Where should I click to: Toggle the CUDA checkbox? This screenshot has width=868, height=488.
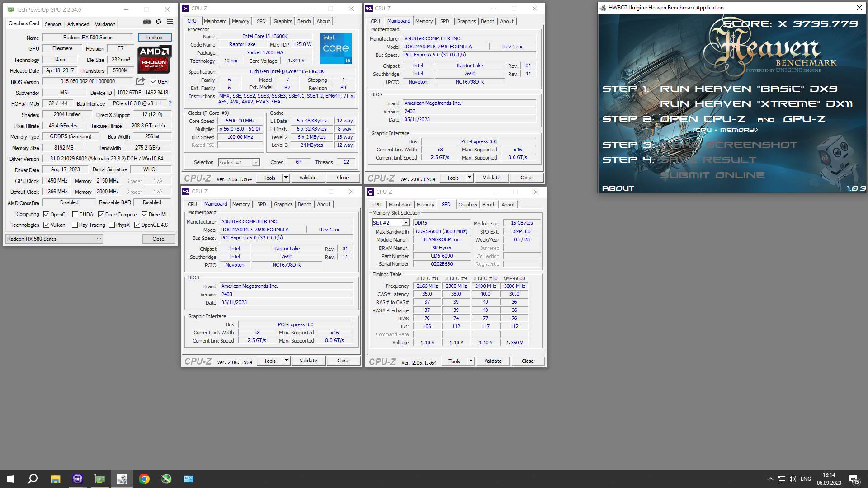[75, 215]
